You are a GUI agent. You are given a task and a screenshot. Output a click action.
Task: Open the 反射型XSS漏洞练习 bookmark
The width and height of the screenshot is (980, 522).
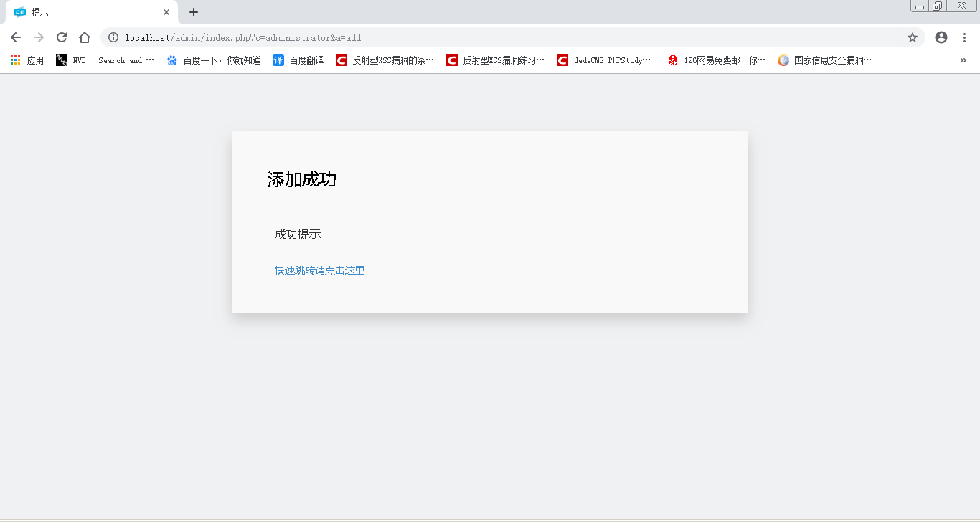(496, 60)
